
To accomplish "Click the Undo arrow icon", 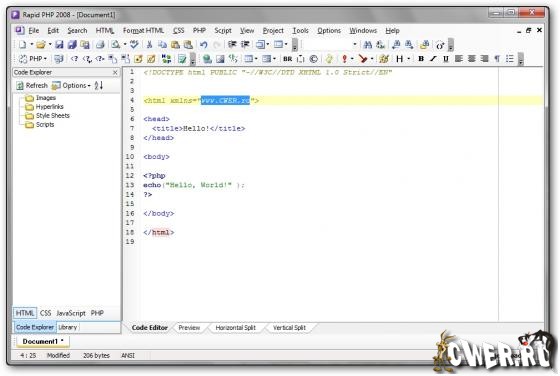I will pos(204,45).
